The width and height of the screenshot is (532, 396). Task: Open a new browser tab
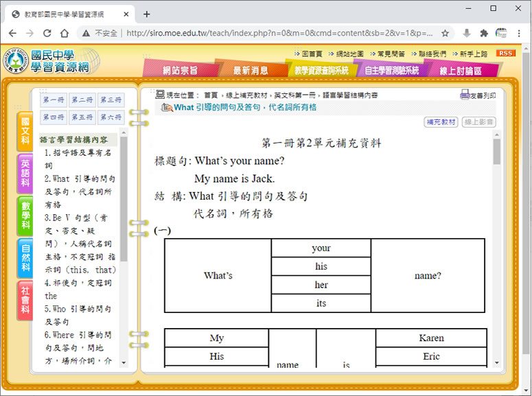coord(146,14)
